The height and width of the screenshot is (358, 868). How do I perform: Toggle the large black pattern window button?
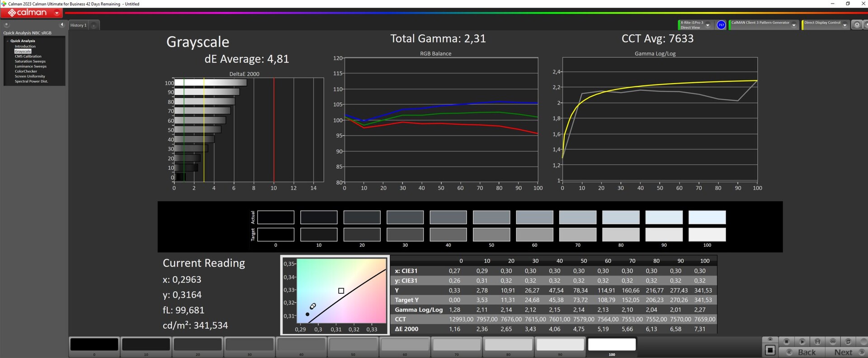click(770, 350)
